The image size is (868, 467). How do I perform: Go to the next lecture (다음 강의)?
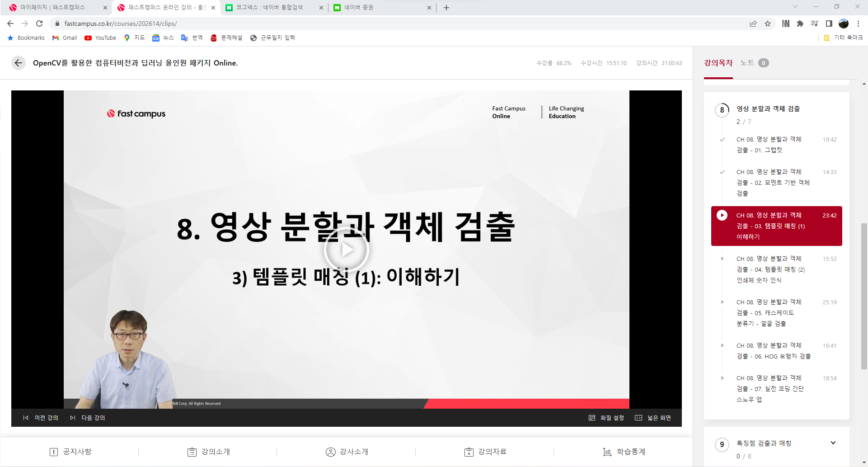tap(88, 418)
